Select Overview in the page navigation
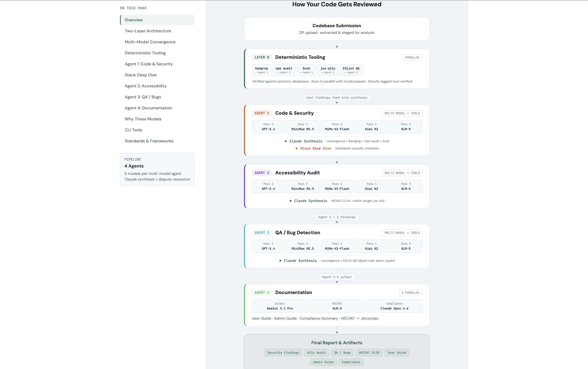Screen dimensions: 588x369 (x=134, y=20)
